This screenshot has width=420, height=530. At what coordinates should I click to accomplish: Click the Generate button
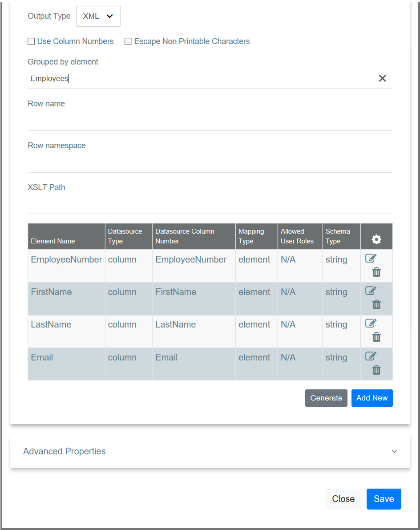[x=326, y=398]
